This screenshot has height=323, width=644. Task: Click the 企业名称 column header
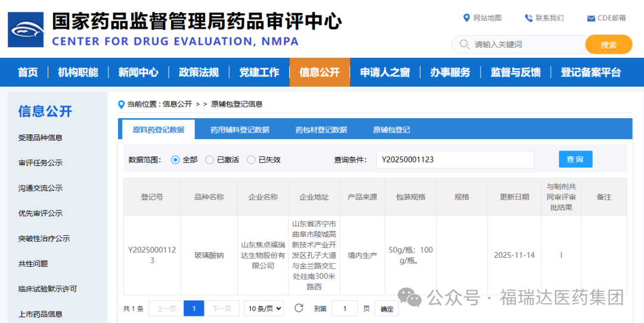[263, 197]
